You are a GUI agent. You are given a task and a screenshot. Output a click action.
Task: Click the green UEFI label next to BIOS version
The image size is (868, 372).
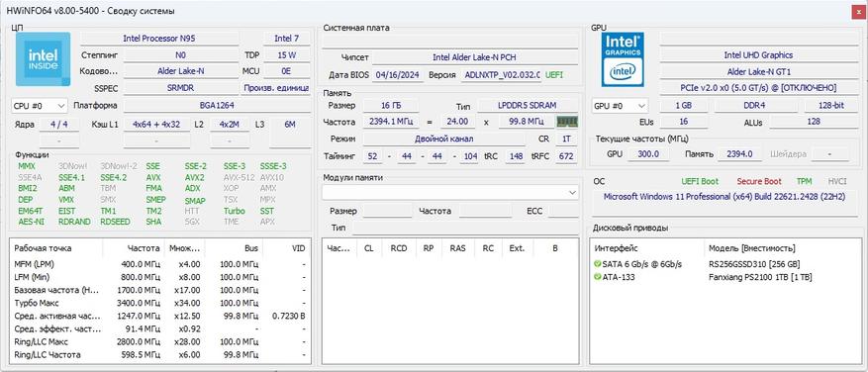[555, 75]
